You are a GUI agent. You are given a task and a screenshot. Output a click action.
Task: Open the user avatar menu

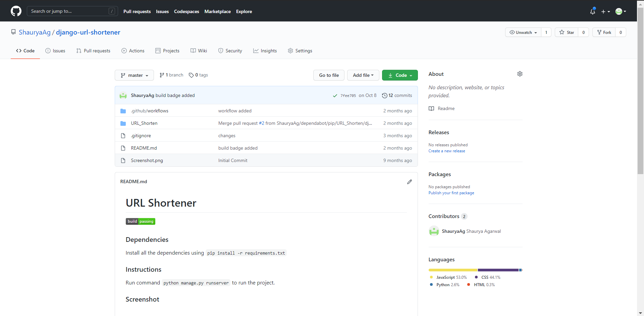pyautogui.click(x=621, y=11)
